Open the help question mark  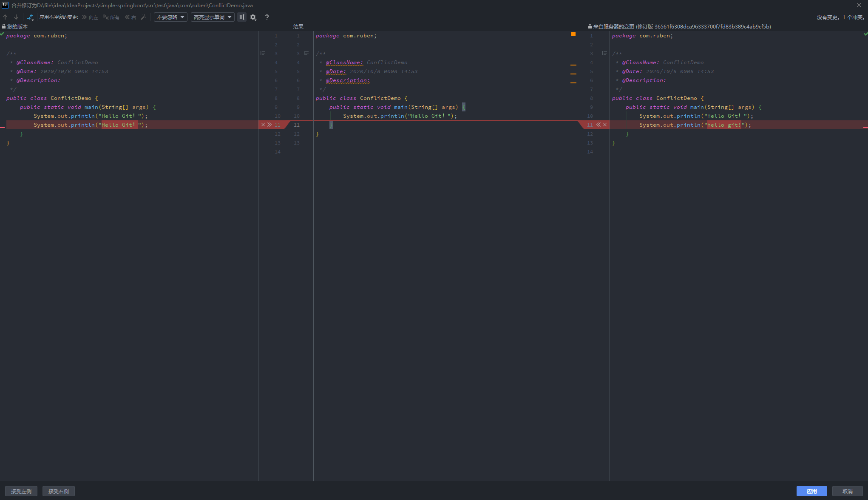coord(267,17)
